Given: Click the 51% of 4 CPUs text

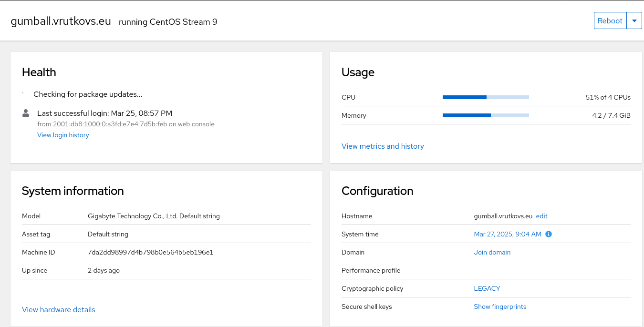Looking at the screenshot, I should (x=608, y=97).
